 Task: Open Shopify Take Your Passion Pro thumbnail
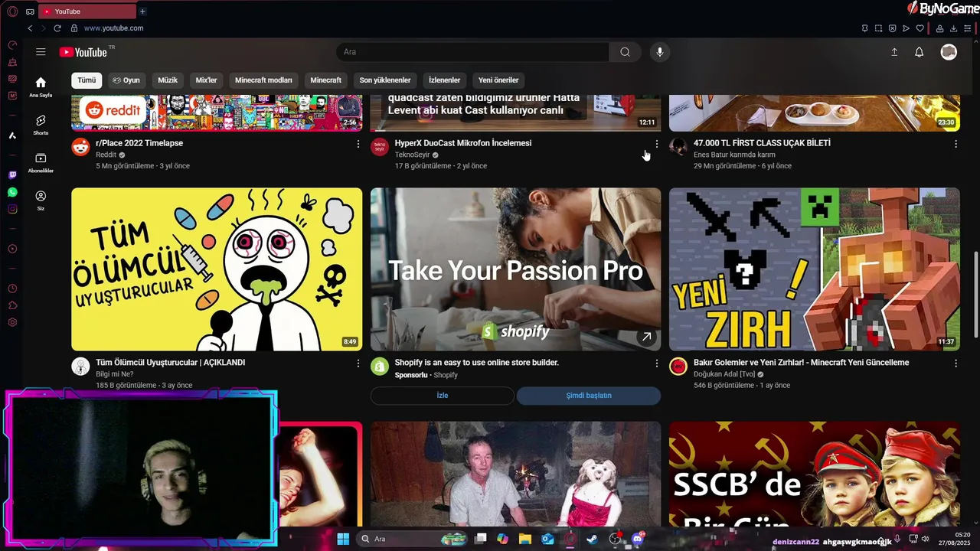(x=515, y=269)
